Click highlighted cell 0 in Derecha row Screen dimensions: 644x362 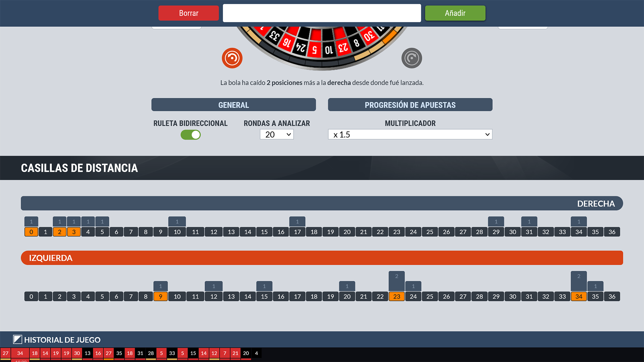click(x=31, y=232)
